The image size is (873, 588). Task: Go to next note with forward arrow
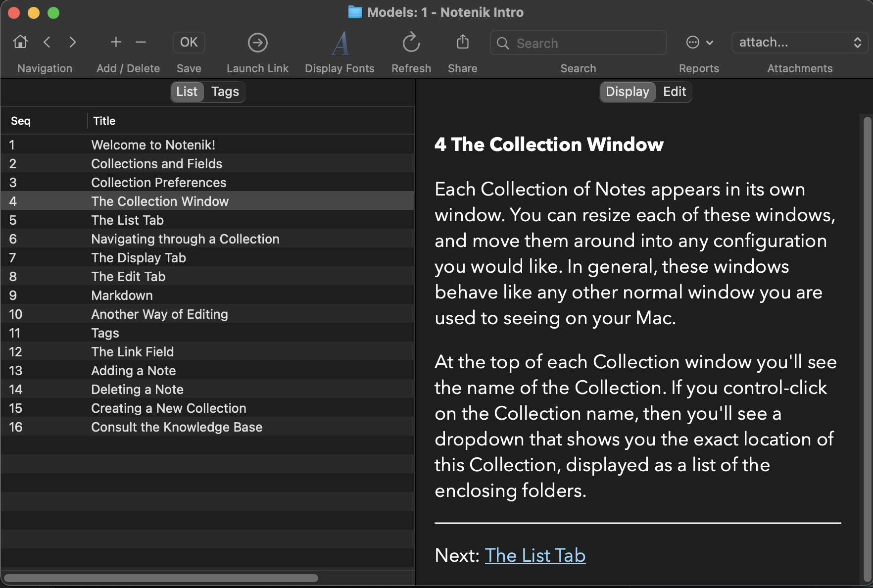(73, 42)
